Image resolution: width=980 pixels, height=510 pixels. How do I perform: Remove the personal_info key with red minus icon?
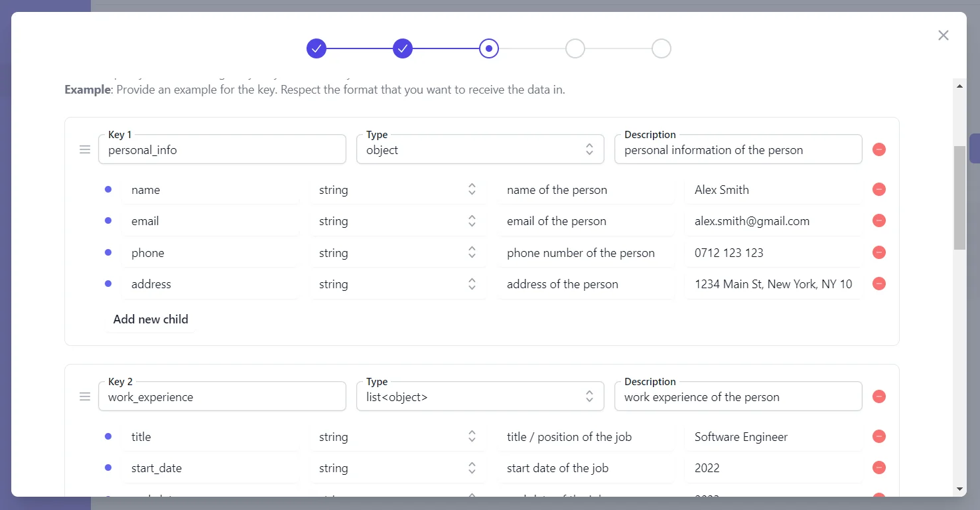click(x=879, y=149)
